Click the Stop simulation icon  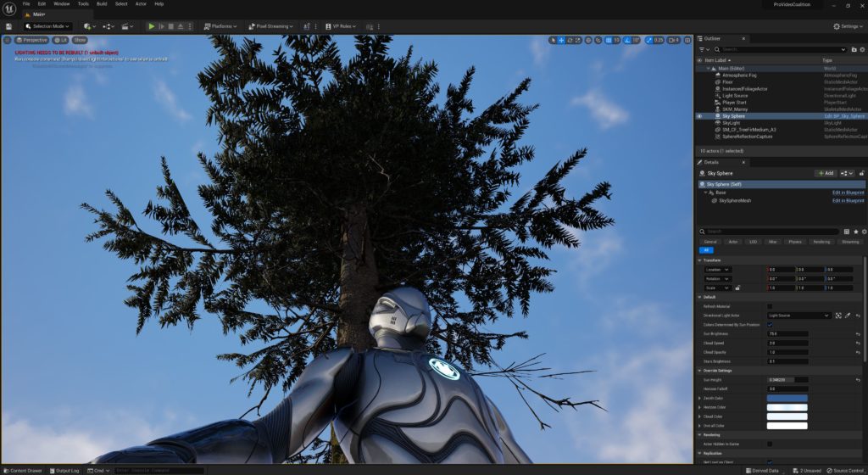tap(171, 26)
